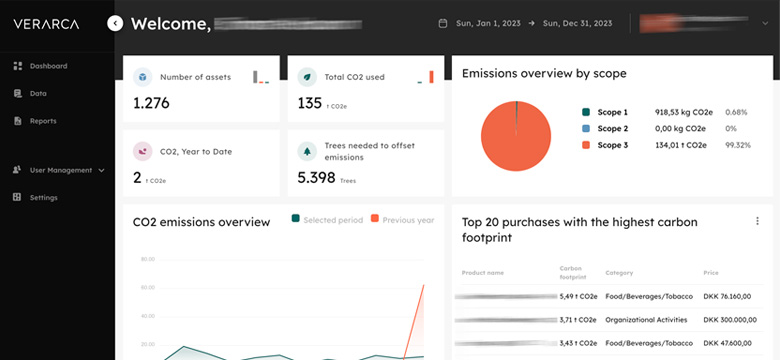Click the leaf icon on Total CO2 used card
This screenshot has height=360, width=780.
tap(307, 77)
